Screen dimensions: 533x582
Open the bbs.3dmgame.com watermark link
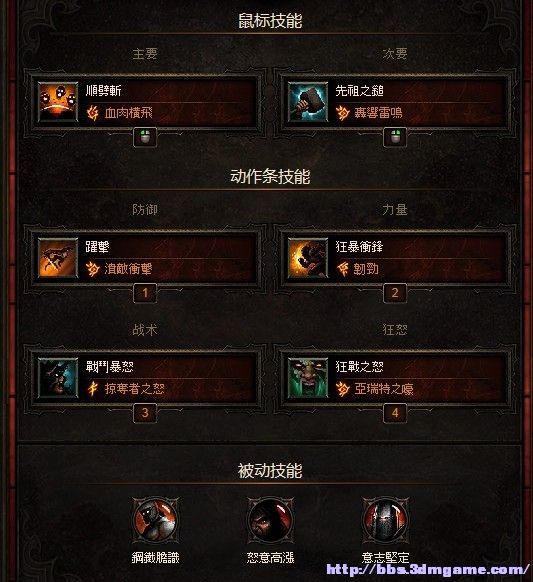point(428,569)
